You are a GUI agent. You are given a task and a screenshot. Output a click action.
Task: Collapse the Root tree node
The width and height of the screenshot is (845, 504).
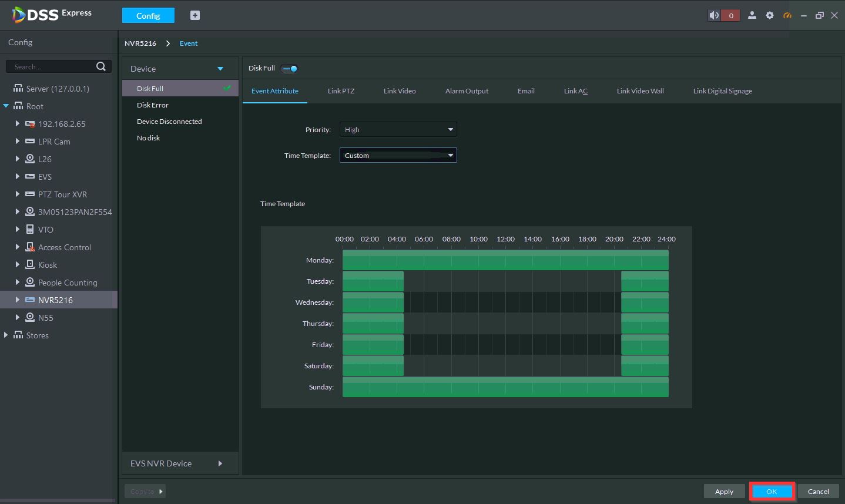point(6,106)
